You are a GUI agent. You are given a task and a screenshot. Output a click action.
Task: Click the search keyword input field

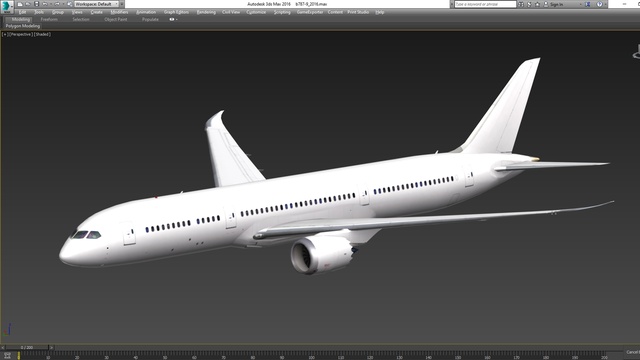(x=485, y=4)
